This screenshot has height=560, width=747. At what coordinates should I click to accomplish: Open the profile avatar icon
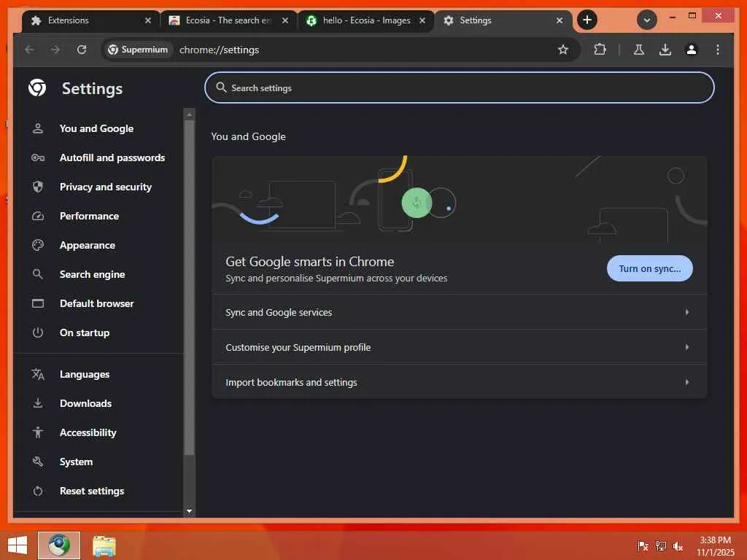692,50
